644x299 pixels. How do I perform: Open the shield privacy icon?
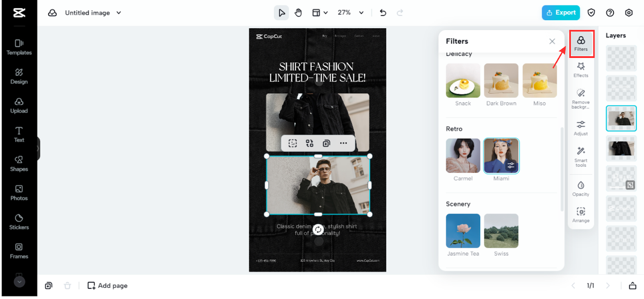tap(592, 13)
